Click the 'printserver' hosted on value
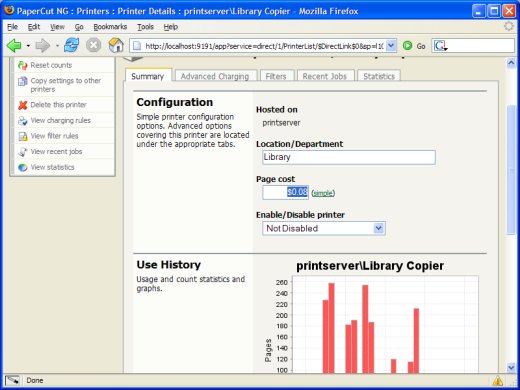The image size is (520, 390). 281,123
